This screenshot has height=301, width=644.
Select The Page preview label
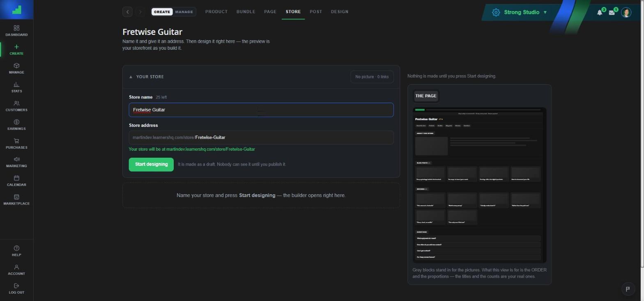[426, 96]
